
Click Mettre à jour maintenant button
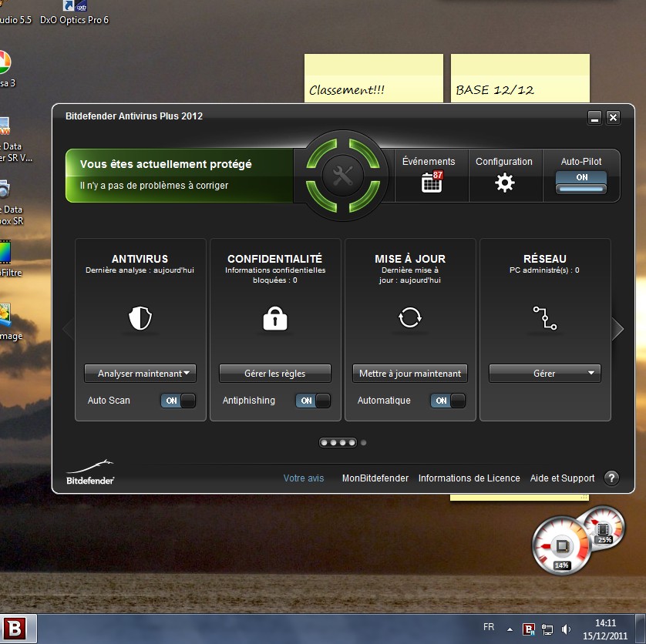410,373
